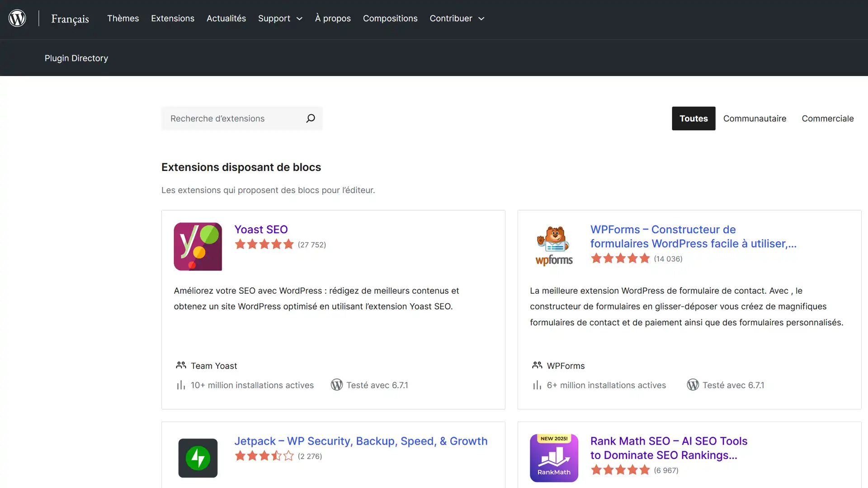The height and width of the screenshot is (488, 868).
Task: Select the Toutes filter tab
Action: click(693, 118)
